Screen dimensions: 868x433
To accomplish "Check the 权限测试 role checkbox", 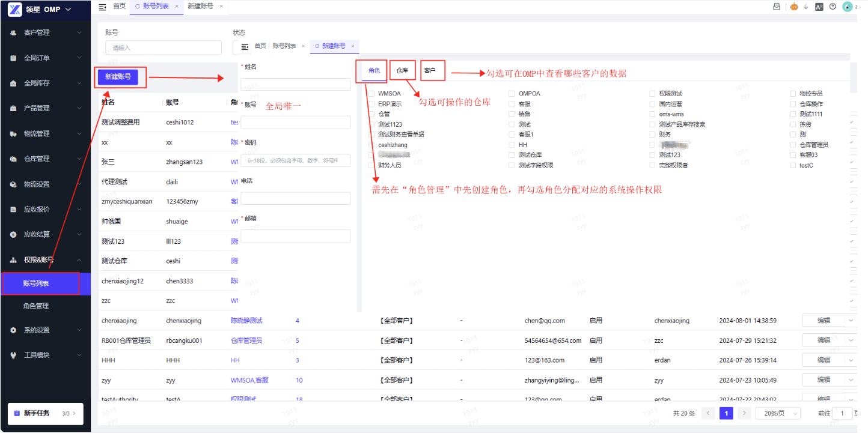I will coord(652,94).
